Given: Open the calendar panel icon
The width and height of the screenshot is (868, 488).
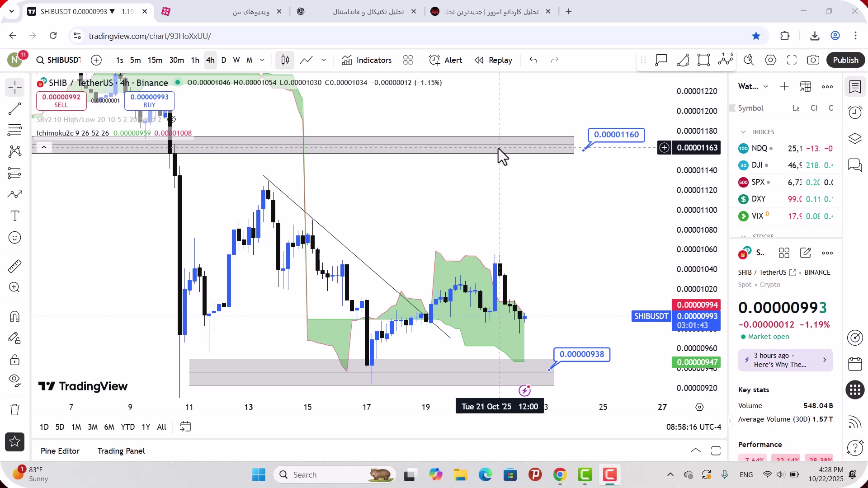Looking at the screenshot, I should pos(855,364).
